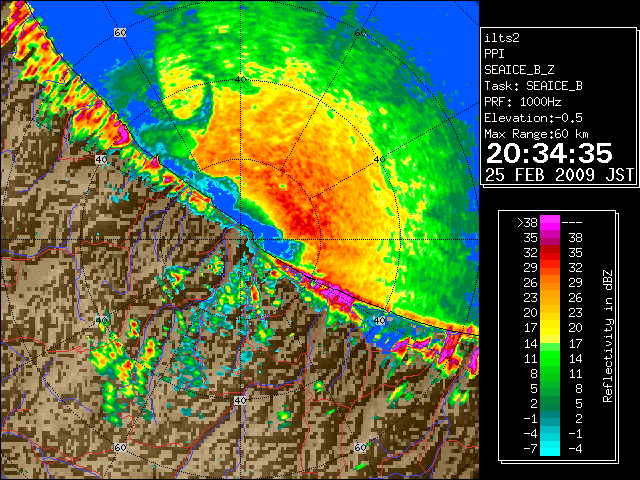
Task: Click the 'PRF: 1000Hz' line
Action: (x=523, y=102)
